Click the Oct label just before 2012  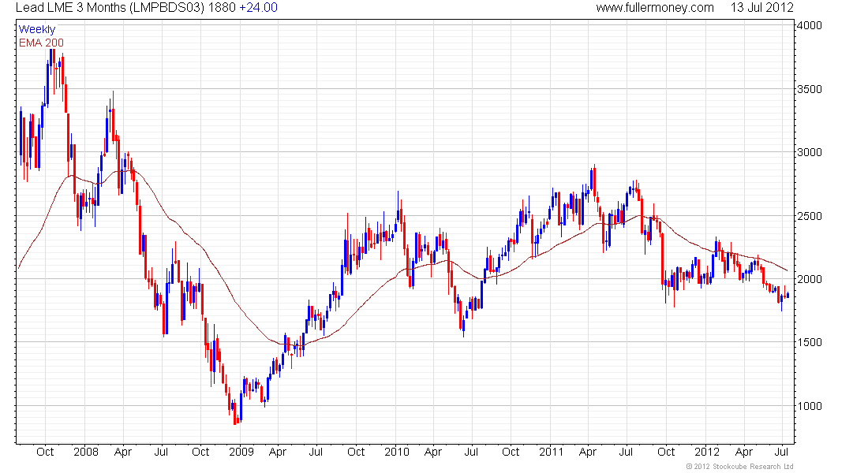pos(666,452)
